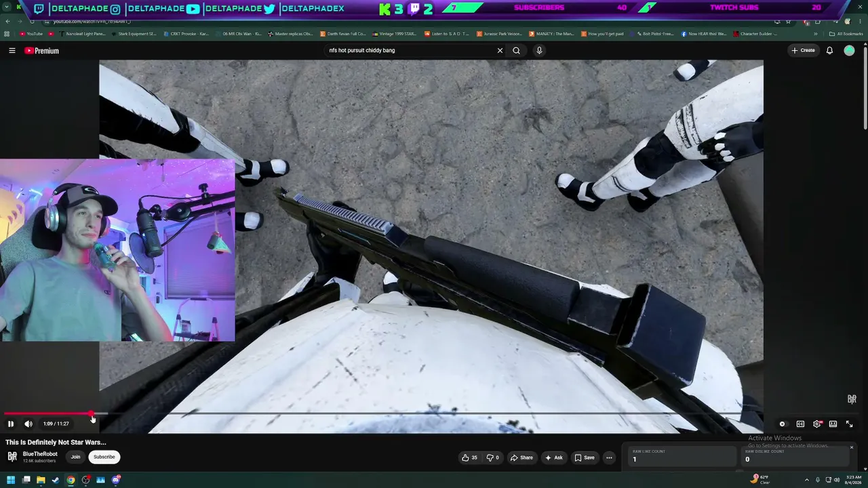Screen dimensions: 868x488
Task: Open Steam from the taskbar
Action: pos(56,480)
